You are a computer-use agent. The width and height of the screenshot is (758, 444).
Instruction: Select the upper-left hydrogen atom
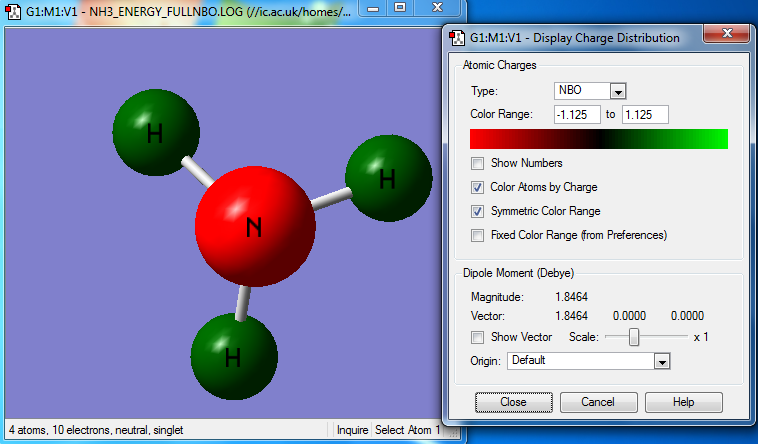coord(156,132)
